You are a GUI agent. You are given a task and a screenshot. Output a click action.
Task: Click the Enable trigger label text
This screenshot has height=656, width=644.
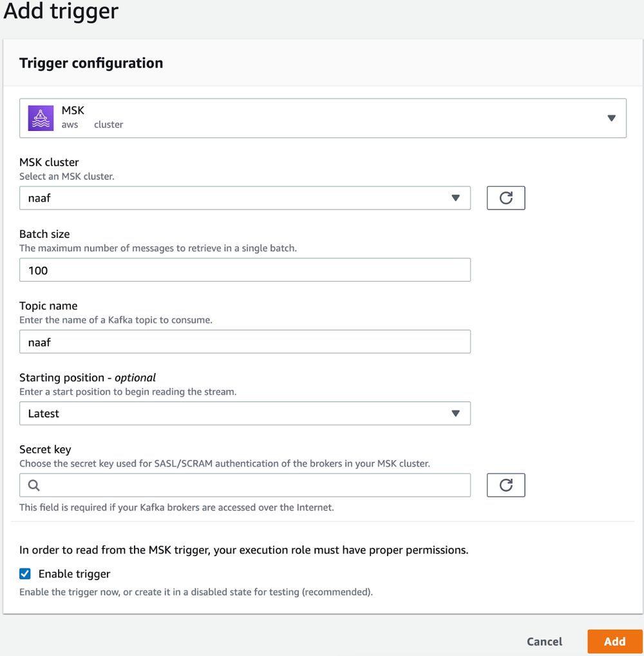(x=74, y=574)
